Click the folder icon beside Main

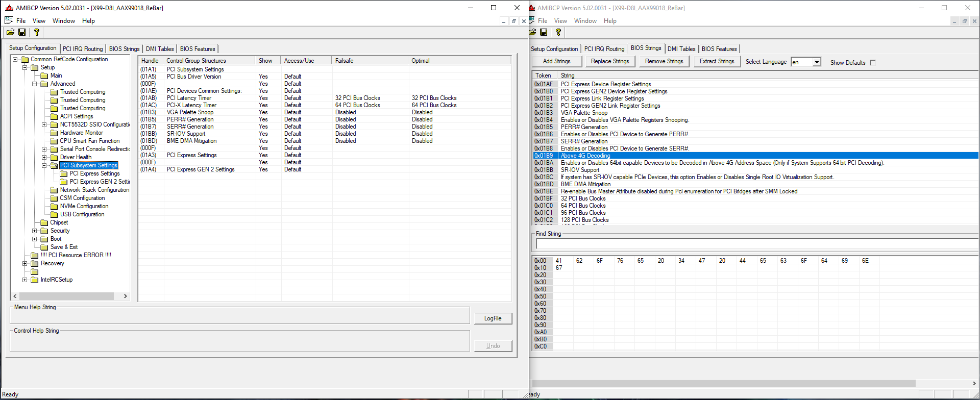point(44,76)
